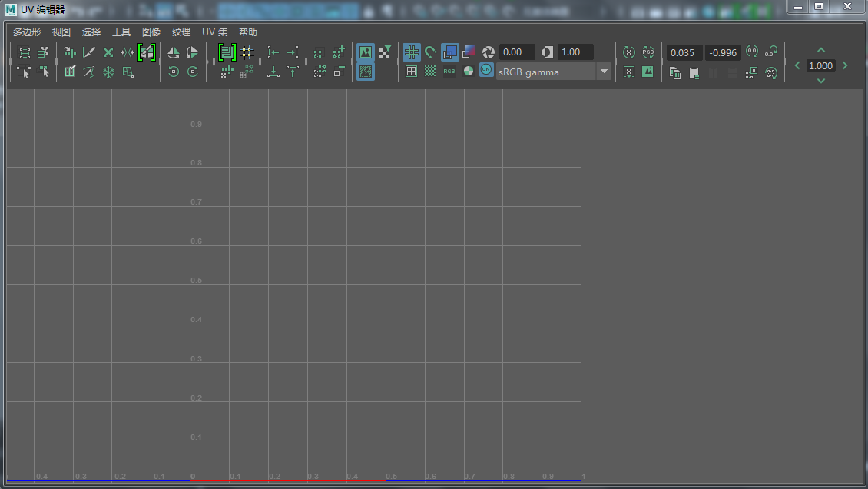
Task: Nudge UVs down with the down chevron
Action: (821, 81)
